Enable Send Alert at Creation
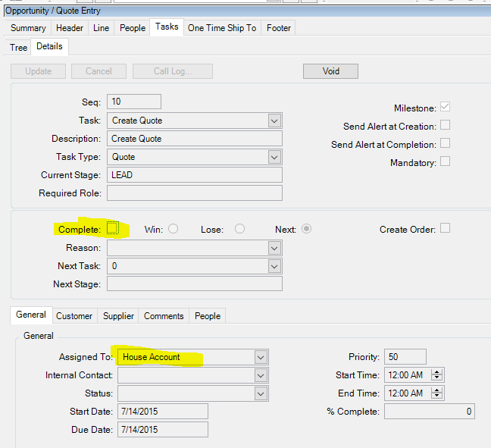This screenshot has height=448, width=491. [445, 124]
